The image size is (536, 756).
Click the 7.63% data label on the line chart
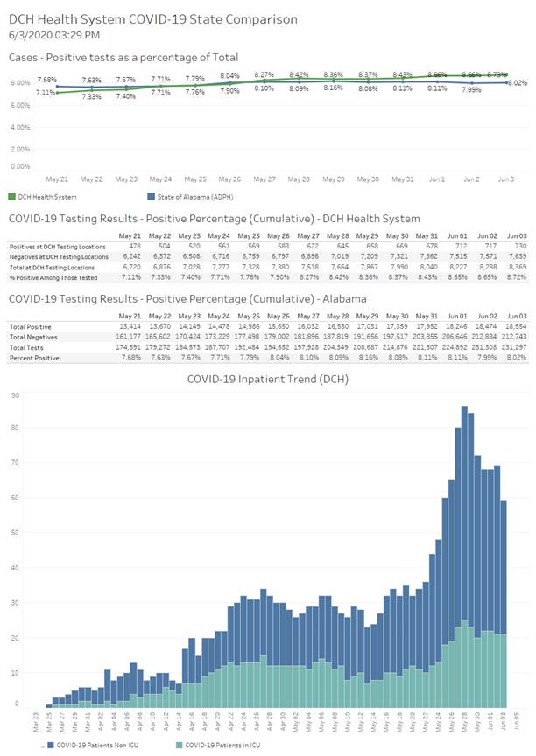[x=91, y=80]
